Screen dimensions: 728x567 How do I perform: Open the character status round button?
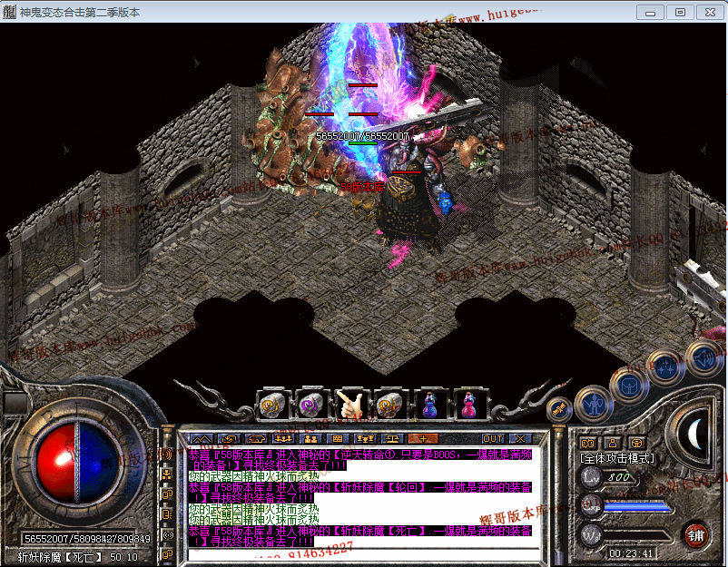[x=594, y=406]
